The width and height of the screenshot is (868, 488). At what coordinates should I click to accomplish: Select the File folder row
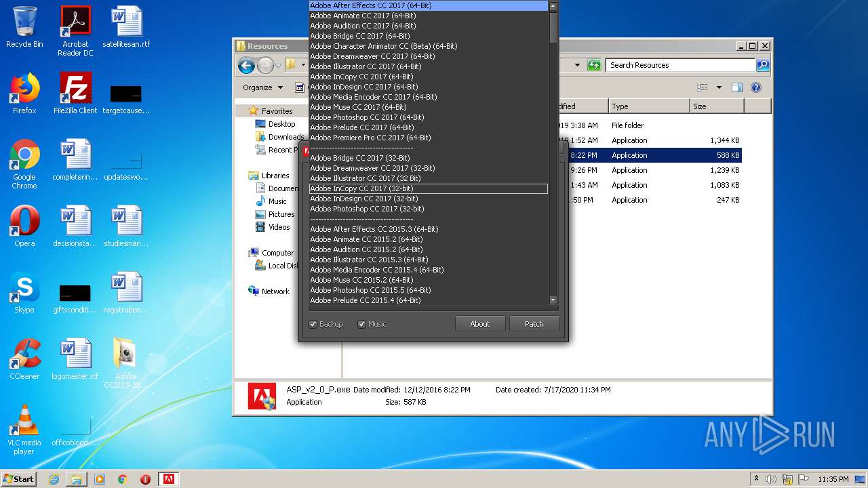click(x=651, y=125)
